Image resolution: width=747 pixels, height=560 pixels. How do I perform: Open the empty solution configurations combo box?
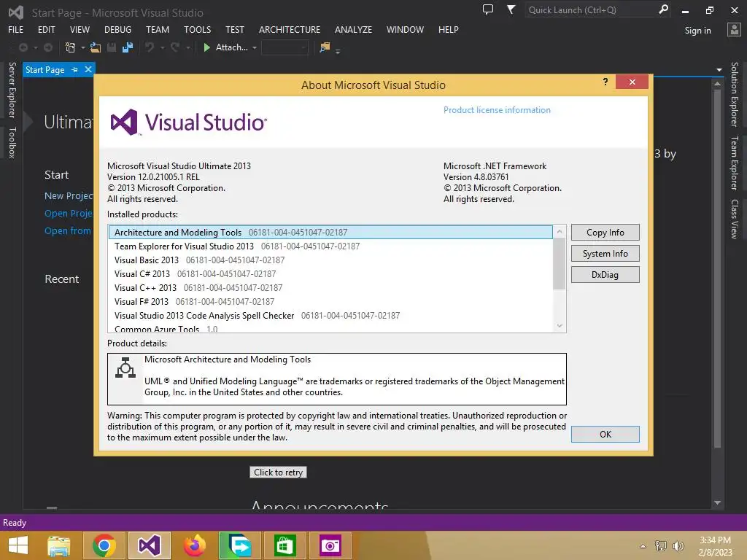coord(285,47)
